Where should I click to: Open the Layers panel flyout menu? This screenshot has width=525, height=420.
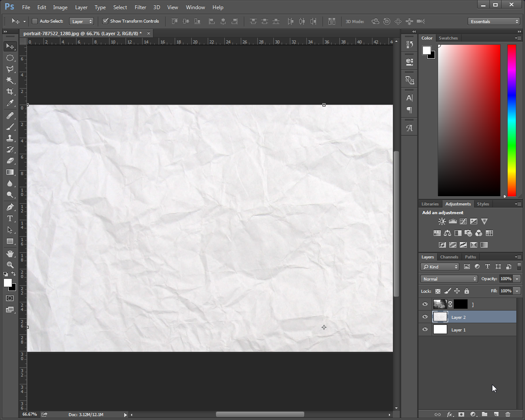point(518,257)
